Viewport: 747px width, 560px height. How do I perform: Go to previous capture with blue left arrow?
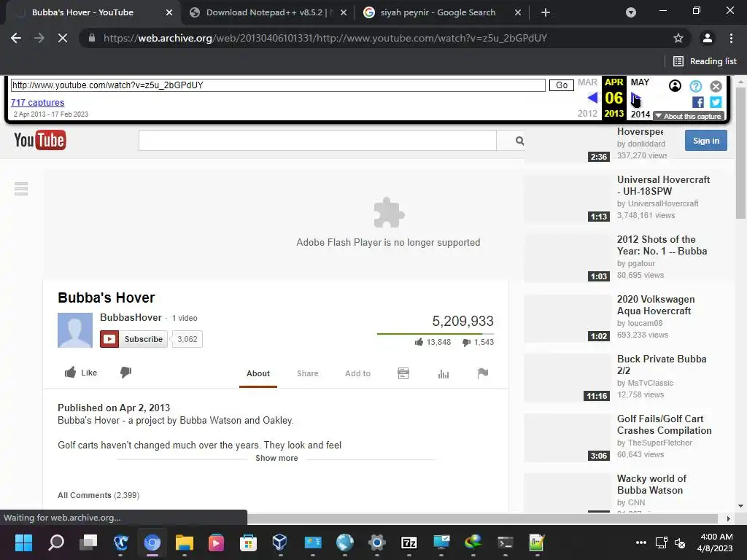592,98
